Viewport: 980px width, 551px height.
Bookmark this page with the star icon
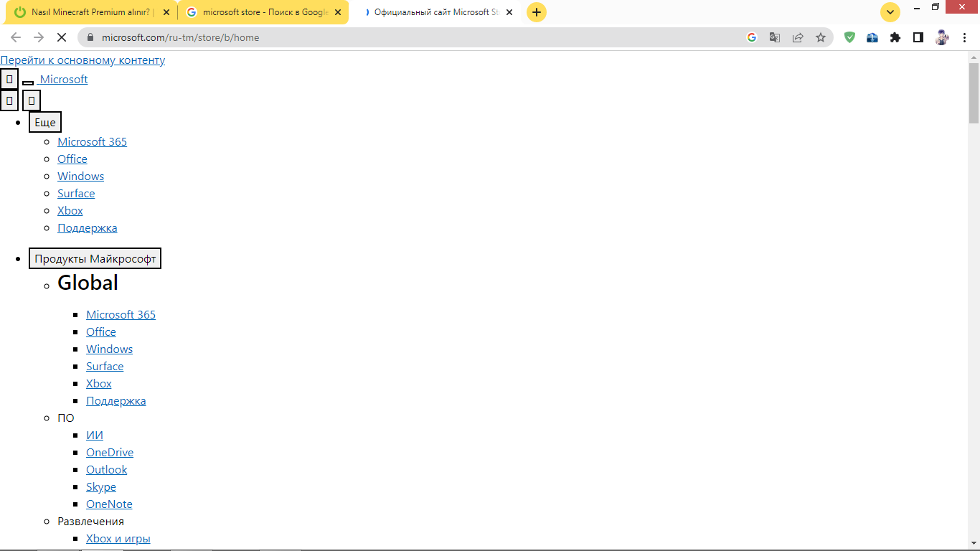821,37
